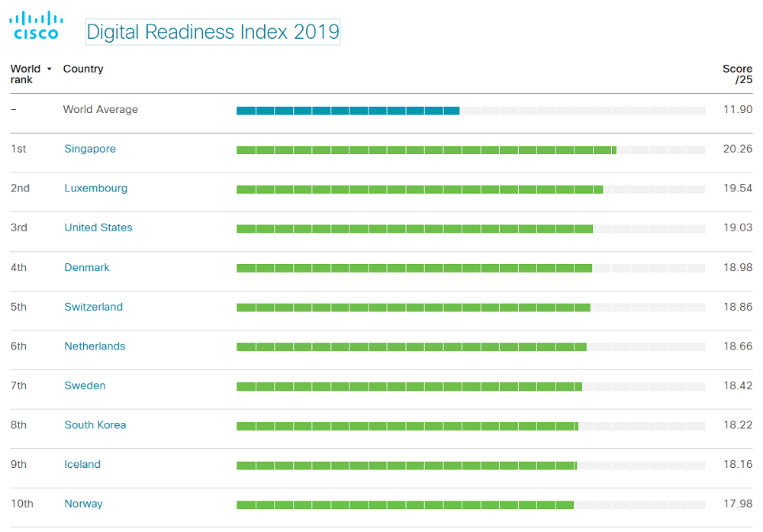Screen dimensions: 763x532
Task: Open the Denmark country link
Action: (87, 268)
